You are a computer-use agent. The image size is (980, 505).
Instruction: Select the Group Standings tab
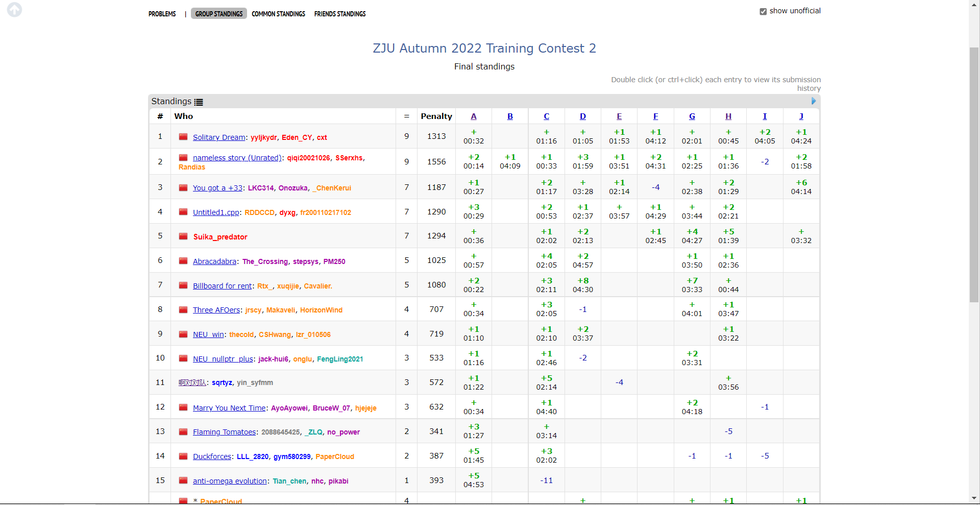coord(219,14)
